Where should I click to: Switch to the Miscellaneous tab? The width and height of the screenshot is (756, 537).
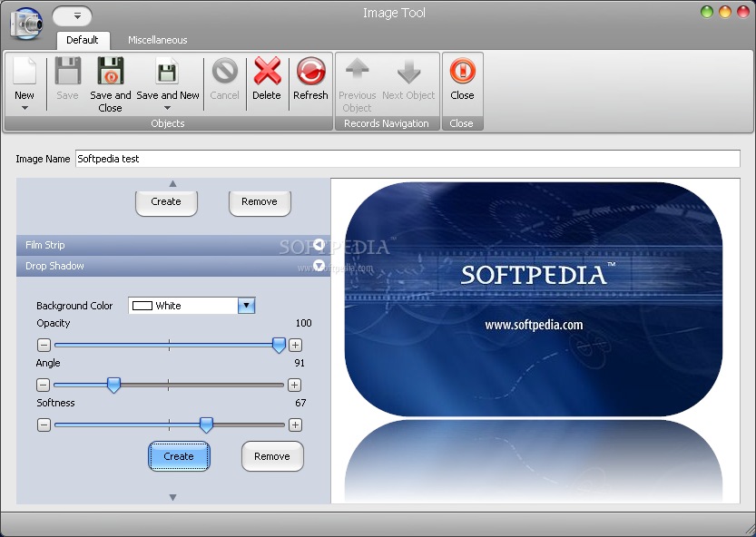point(158,40)
